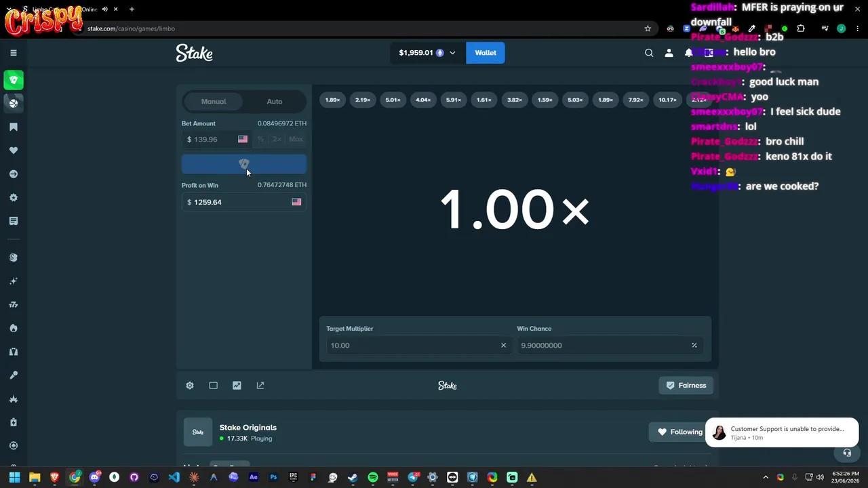
Task: Open the 1.89× result nearest the Auto tab
Action: [332, 100]
